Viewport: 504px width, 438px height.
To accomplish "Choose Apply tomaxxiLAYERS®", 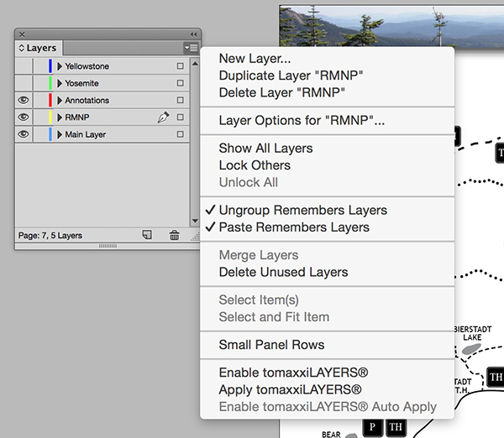I will click(328, 389).
